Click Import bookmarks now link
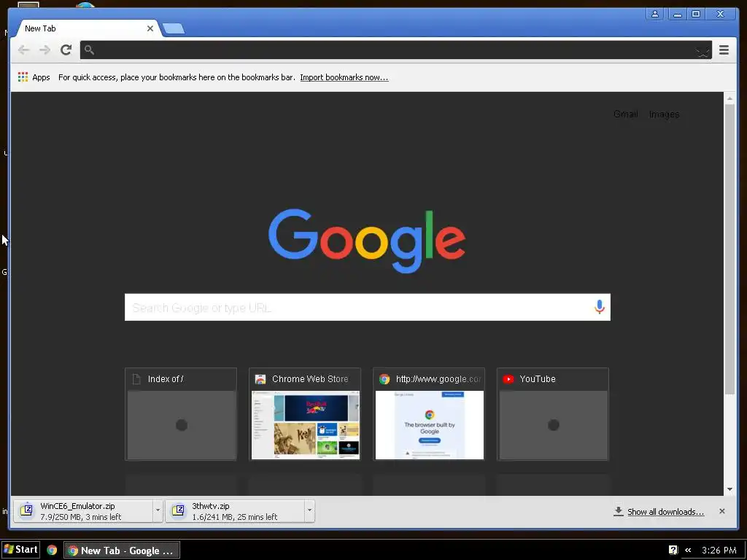Screen dimensions: 747x560 click(344, 77)
